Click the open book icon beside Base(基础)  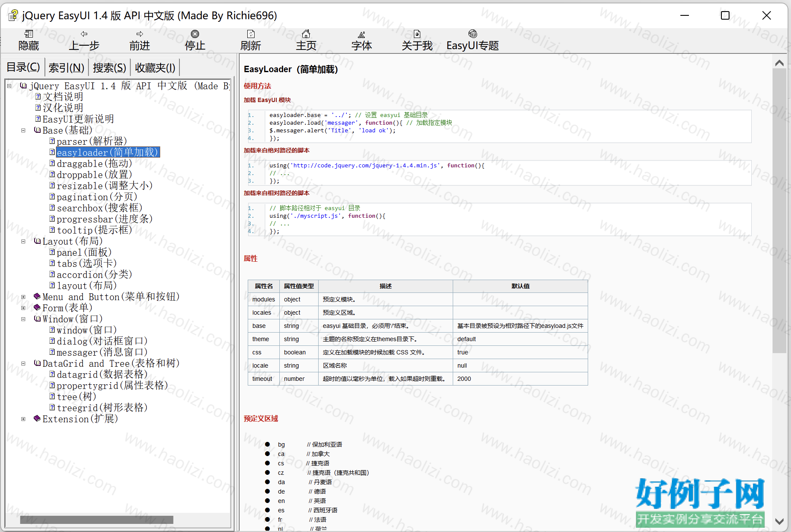click(x=38, y=130)
